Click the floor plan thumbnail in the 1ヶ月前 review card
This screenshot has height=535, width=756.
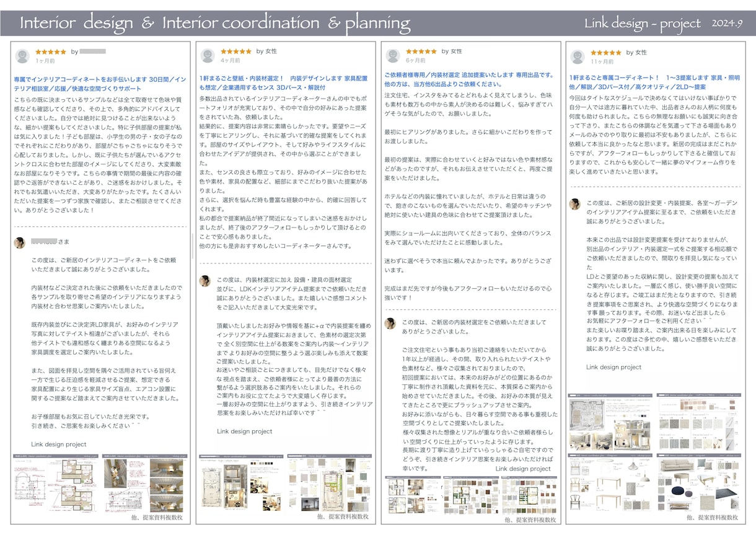tap(57, 484)
